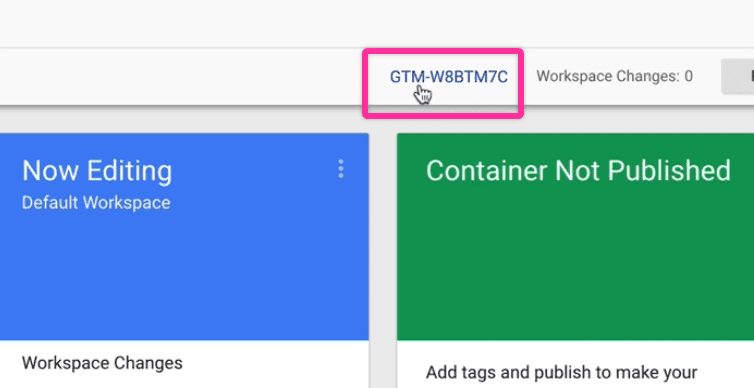This screenshot has width=754, height=388.
Task: Click the Default Workspace label
Action: click(96, 203)
